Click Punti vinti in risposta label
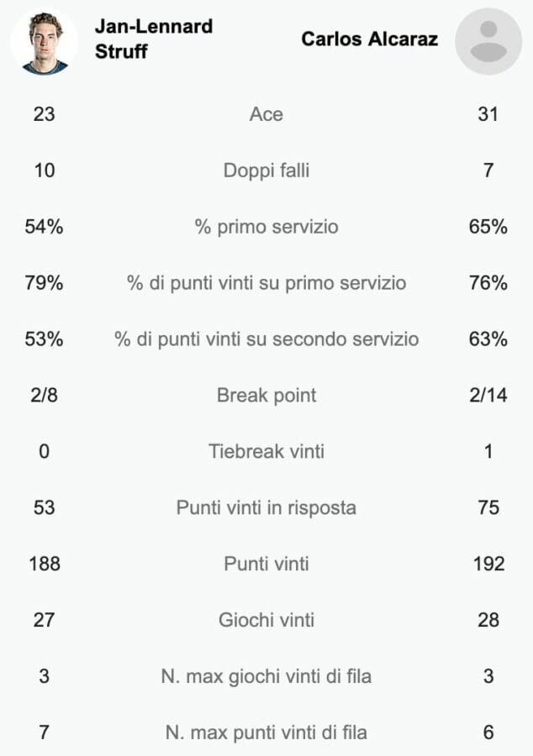The image size is (533, 756). (x=266, y=507)
